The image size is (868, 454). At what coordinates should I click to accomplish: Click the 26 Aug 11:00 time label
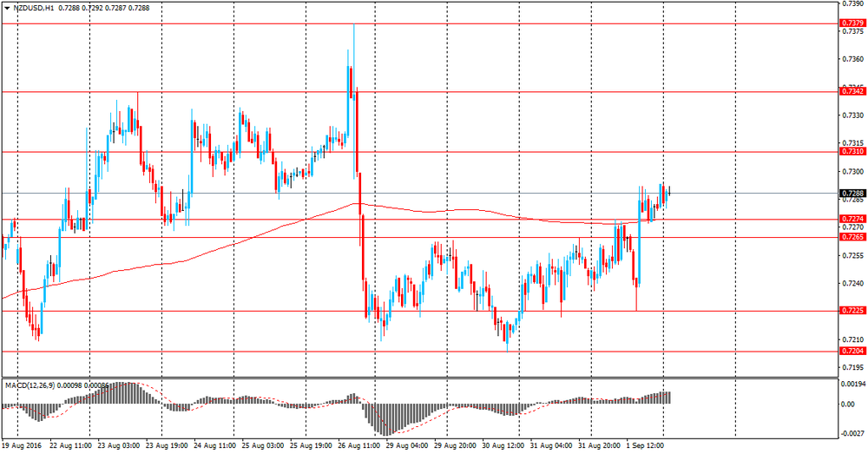tap(358, 444)
